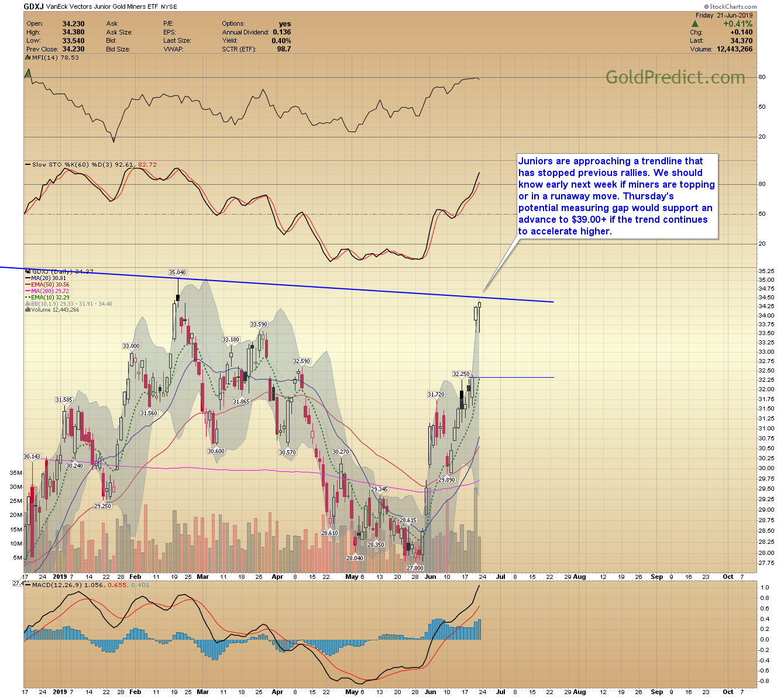Image resolution: width=784 pixels, height=697 pixels.
Task: Click the 29.250 low price label
Action: pos(102,506)
